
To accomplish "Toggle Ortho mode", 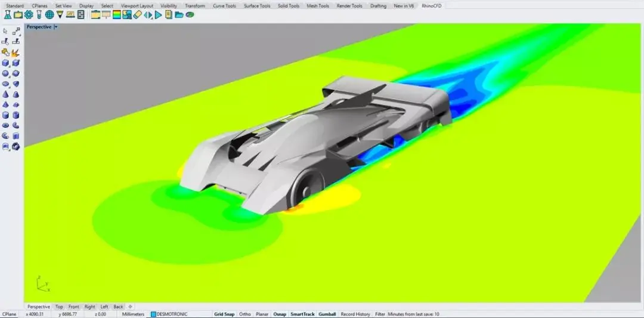I will 245,314.
